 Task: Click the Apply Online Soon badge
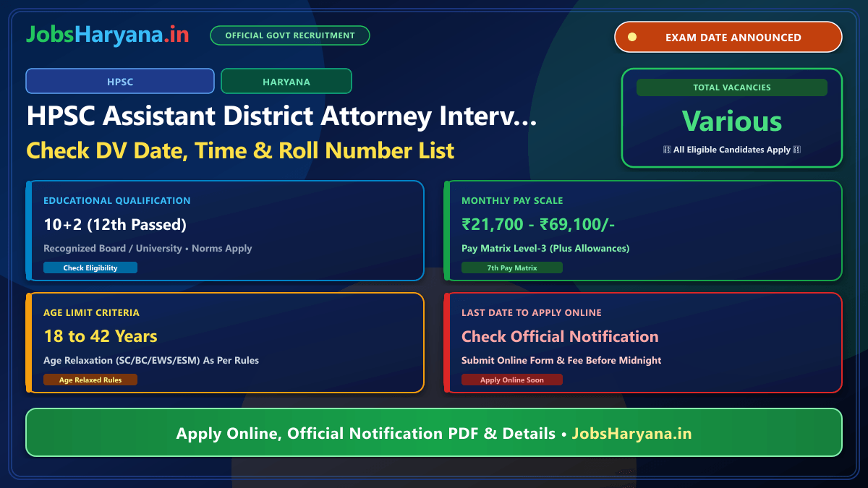click(x=512, y=380)
